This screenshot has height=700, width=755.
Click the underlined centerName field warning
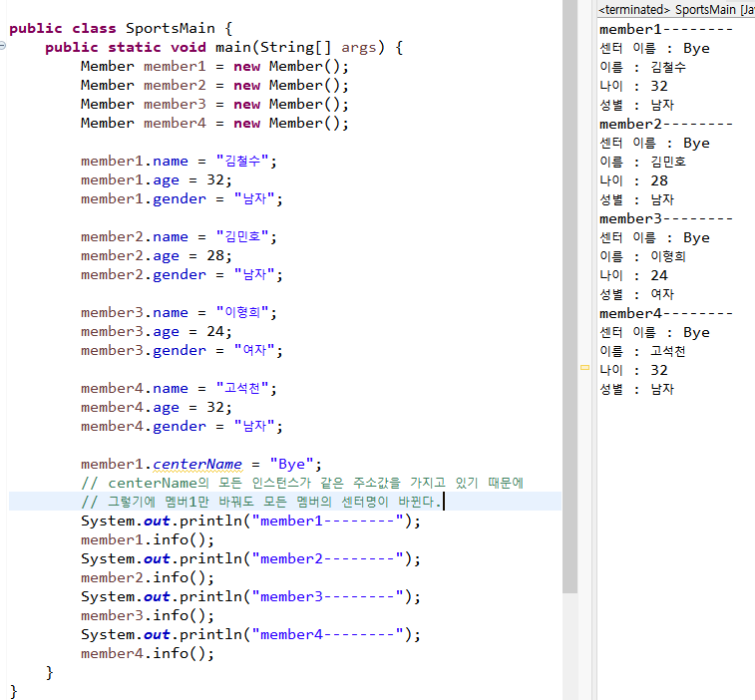[x=197, y=464]
